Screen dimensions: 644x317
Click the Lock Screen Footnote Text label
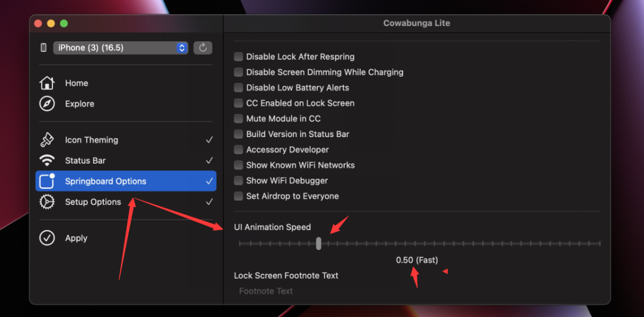click(286, 275)
